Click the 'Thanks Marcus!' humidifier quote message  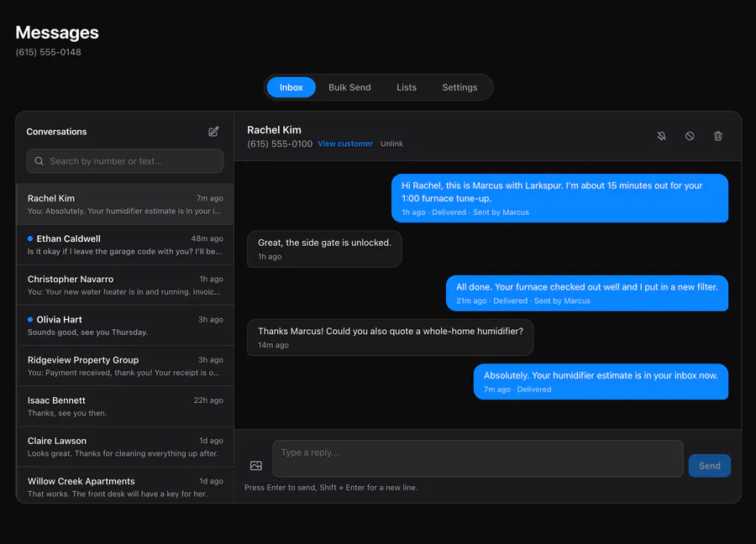click(391, 337)
